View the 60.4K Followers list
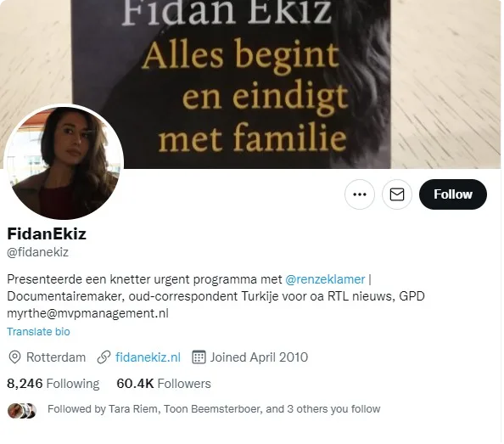The width and height of the screenshot is (504, 444). 164,384
